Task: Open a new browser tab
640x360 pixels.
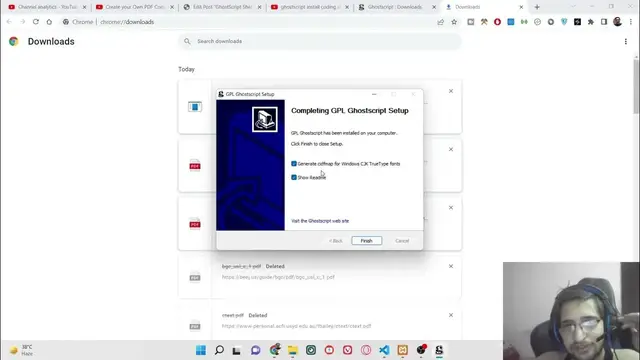Action: (537, 7)
